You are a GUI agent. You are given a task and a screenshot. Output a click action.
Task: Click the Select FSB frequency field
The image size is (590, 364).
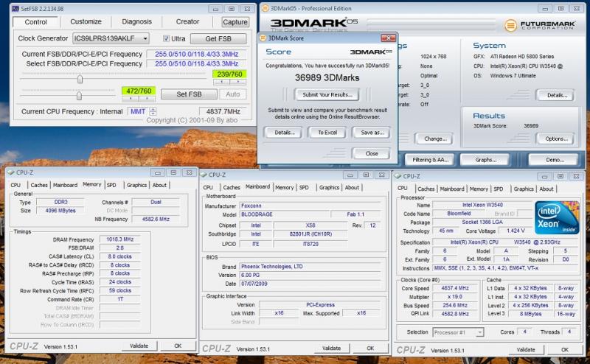[196, 63]
